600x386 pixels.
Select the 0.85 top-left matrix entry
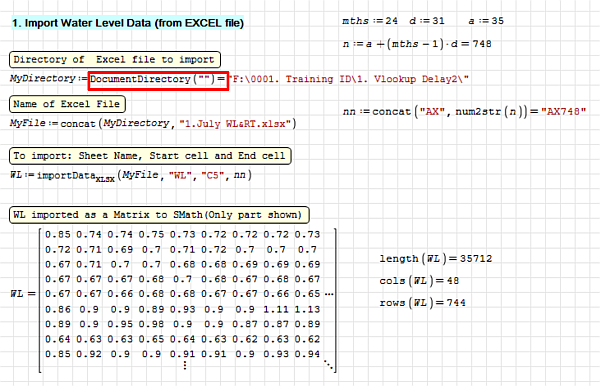(57, 235)
